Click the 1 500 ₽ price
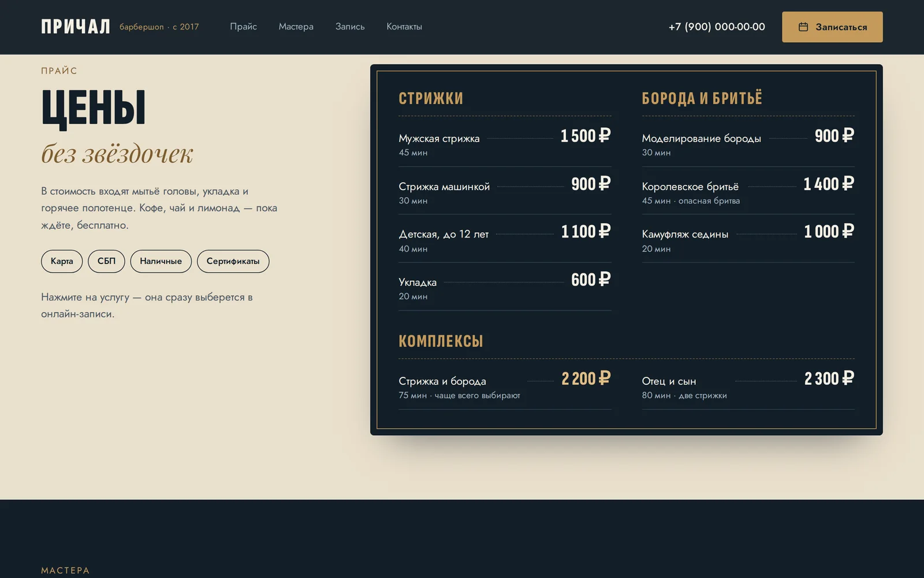This screenshot has width=924, height=578. [586, 136]
